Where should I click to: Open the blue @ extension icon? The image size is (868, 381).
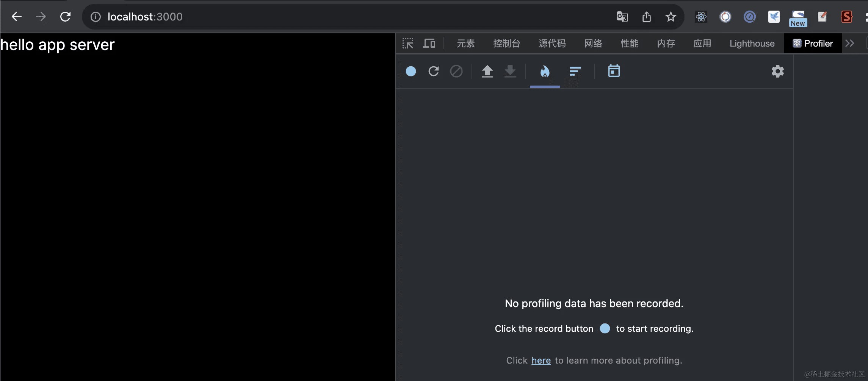point(749,17)
